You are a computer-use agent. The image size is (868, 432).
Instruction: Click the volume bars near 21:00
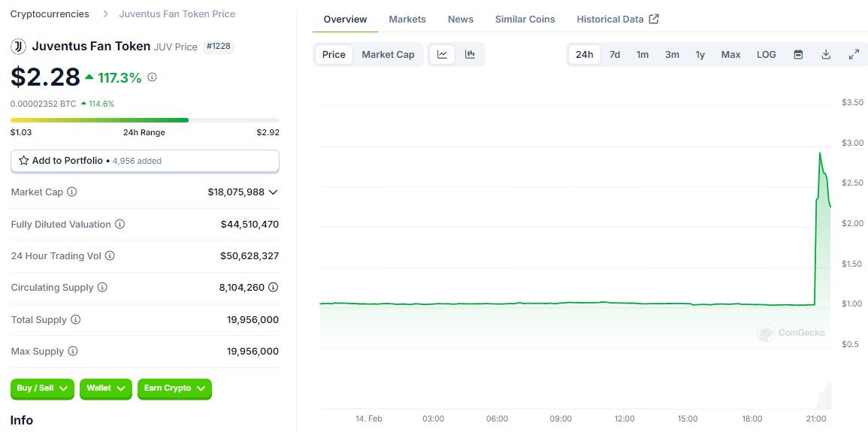(x=825, y=395)
